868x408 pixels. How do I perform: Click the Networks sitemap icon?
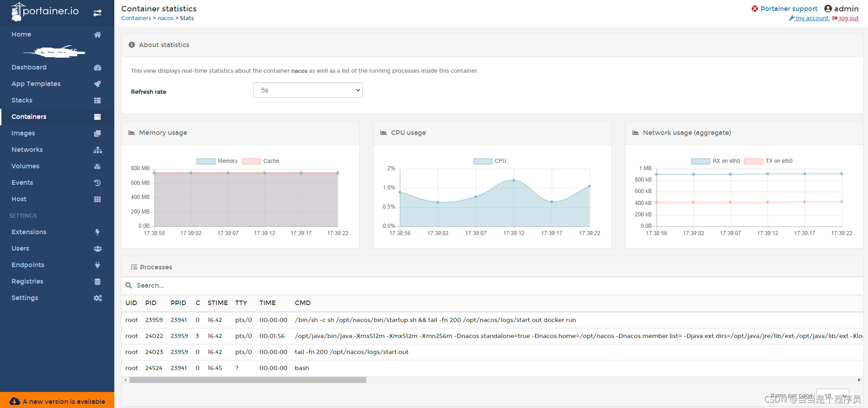tap(97, 150)
